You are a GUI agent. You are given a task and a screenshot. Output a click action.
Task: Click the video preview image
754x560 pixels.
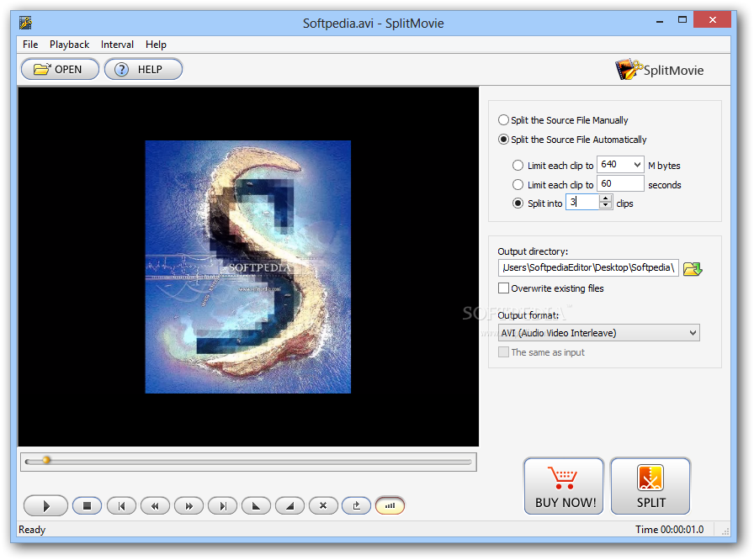click(x=248, y=267)
